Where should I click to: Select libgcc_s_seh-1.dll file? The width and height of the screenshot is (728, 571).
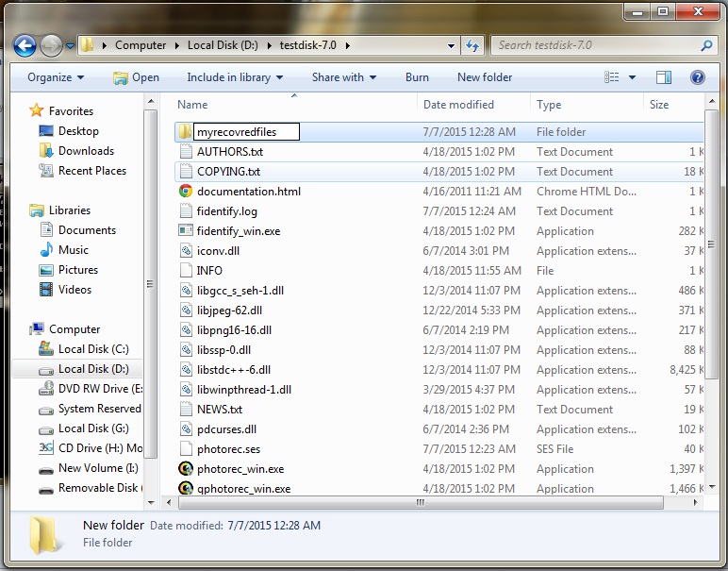tap(240, 291)
